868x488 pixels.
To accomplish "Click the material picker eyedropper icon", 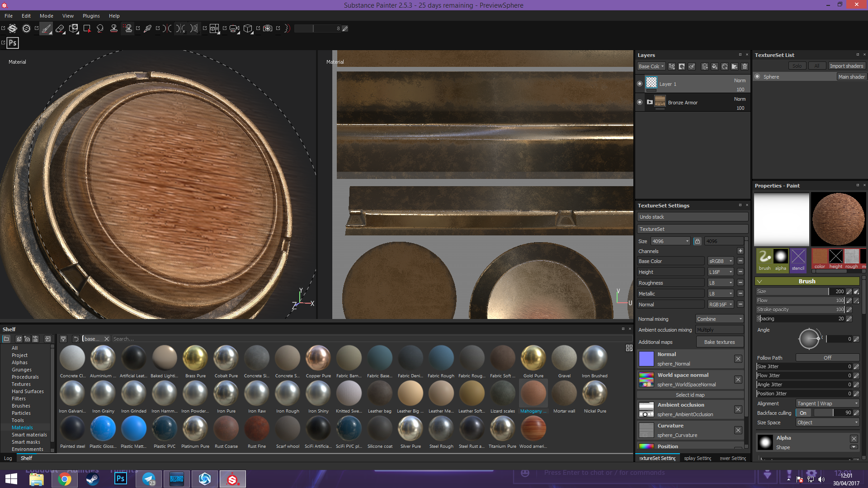I will (x=147, y=28).
